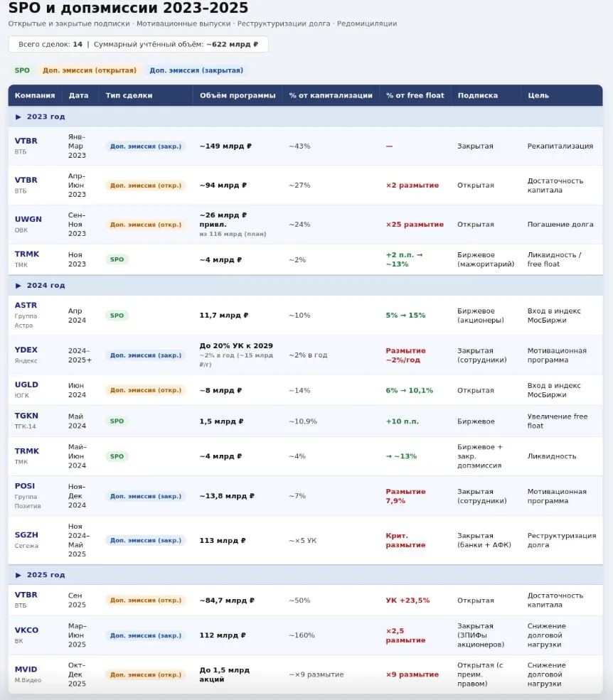
Task: Select the 11,7 млрд ₽ volume cell
Action: pyautogui.click(x=223, y=316)
